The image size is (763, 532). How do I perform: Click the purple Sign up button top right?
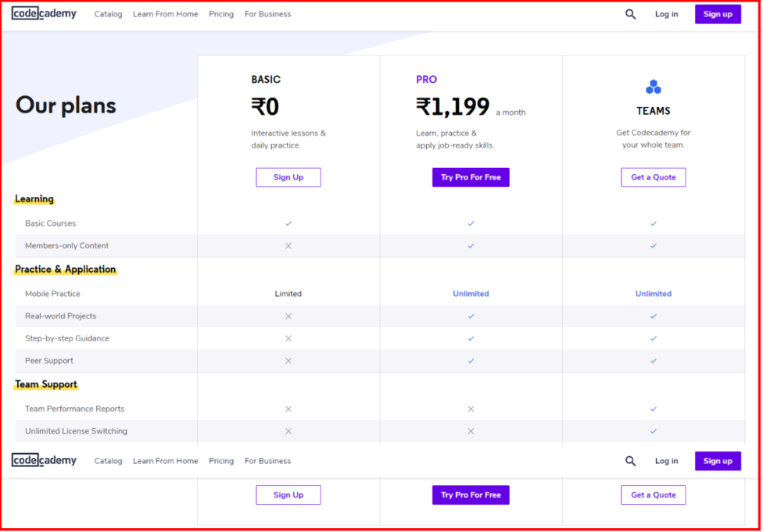[718, 14]
